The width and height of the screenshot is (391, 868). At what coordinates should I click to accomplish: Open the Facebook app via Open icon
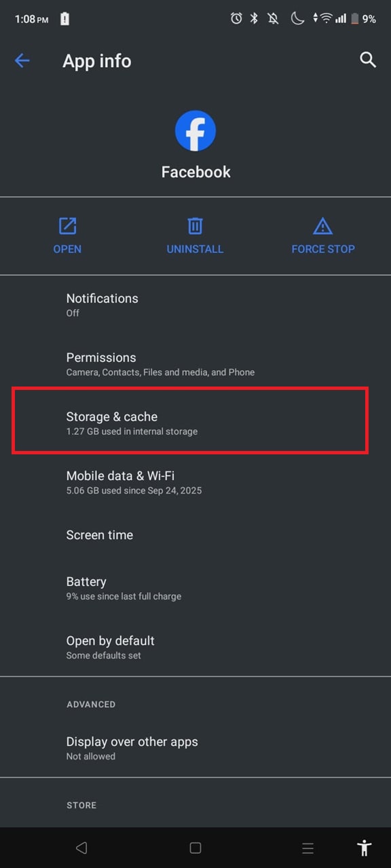(67, 226)
